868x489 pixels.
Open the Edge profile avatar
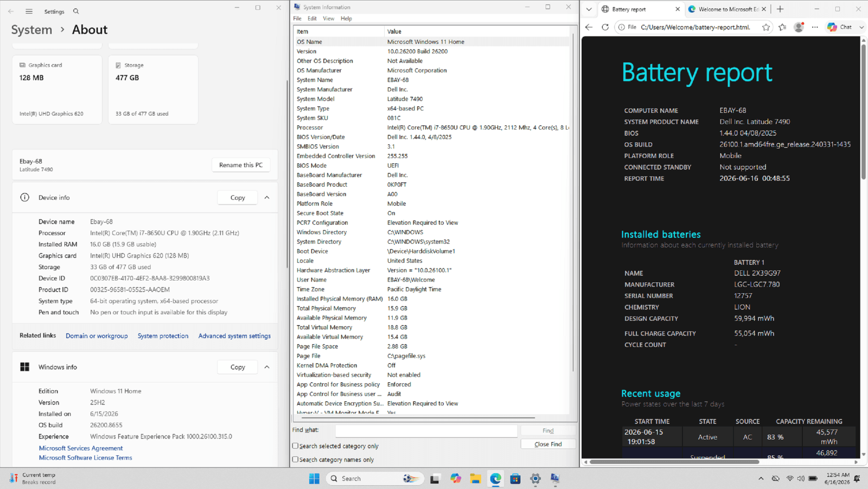point(799,27)
